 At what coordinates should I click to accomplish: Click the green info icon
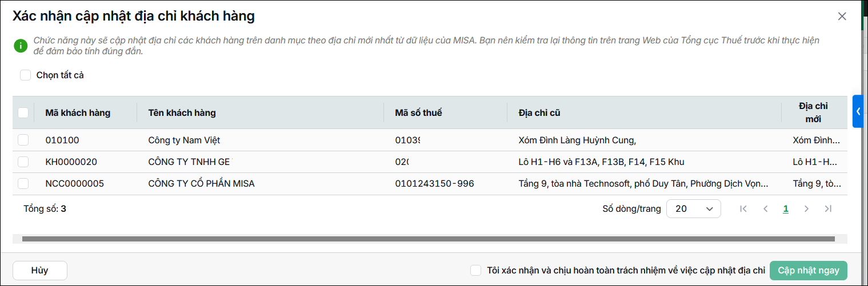point(21,46)
